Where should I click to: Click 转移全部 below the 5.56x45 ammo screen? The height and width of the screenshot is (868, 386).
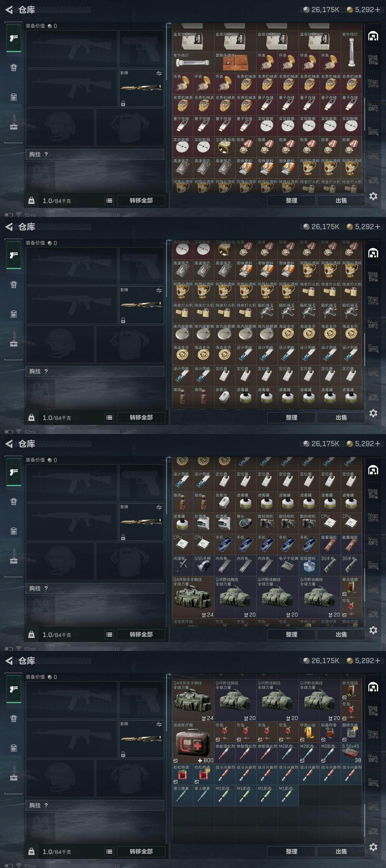(x=141, y=851)
